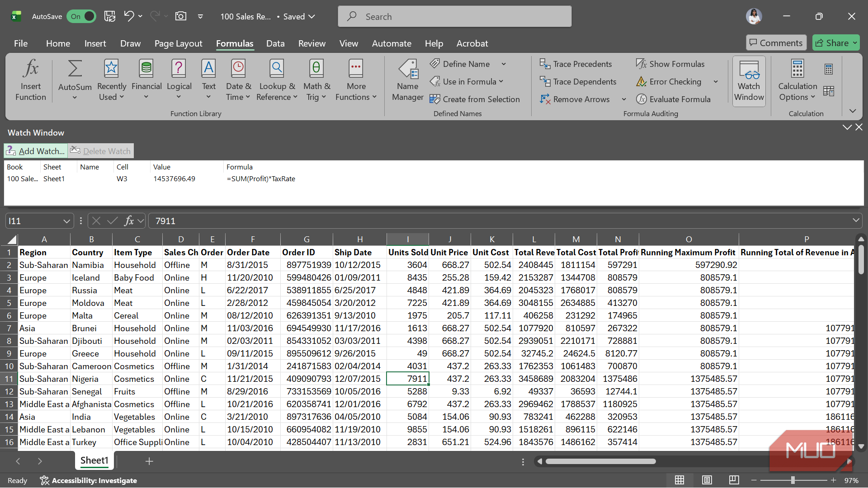The height and width of the screenshot is (488, 868).
Task: Click the Calculate Sheet icon
Action: (829, 91)
